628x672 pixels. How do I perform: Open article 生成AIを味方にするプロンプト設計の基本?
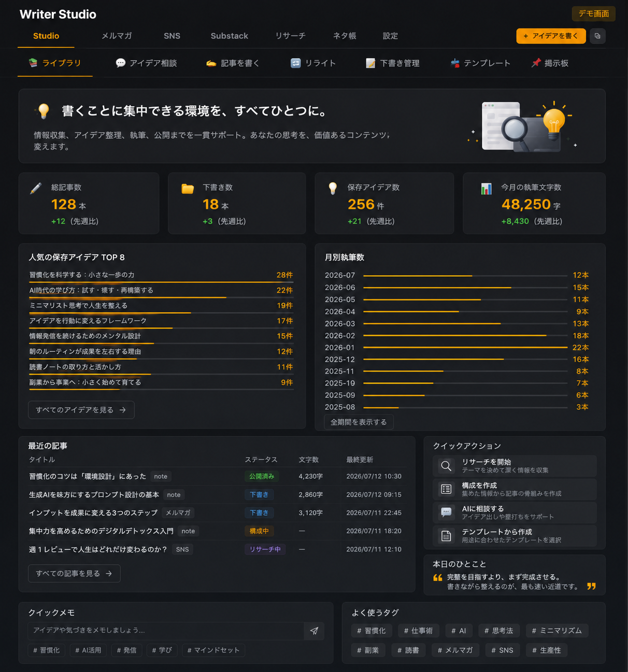[94, 495]
